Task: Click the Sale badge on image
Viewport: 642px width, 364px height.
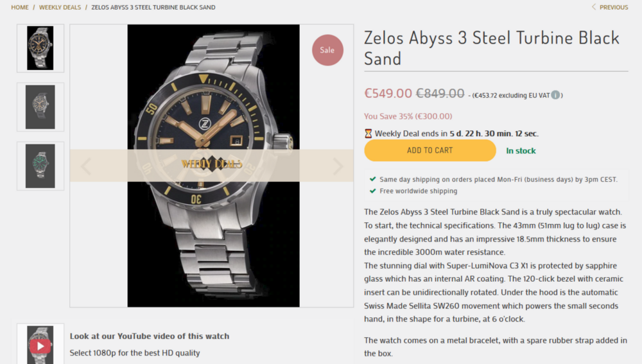Action: point(327,50)
